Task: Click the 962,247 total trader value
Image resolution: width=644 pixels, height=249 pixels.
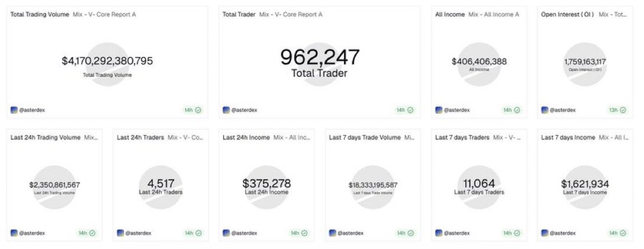Action: (320, 57)
